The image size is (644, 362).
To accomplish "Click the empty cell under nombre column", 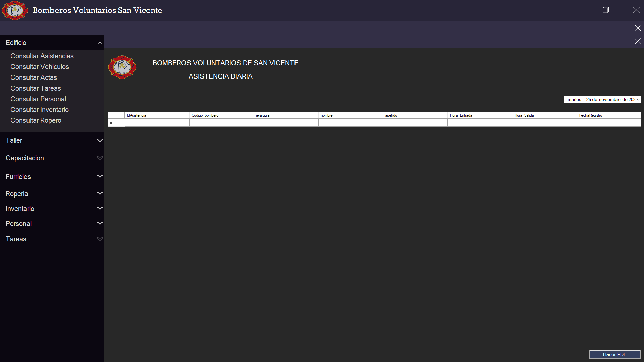I will click(x=350, y=123).
